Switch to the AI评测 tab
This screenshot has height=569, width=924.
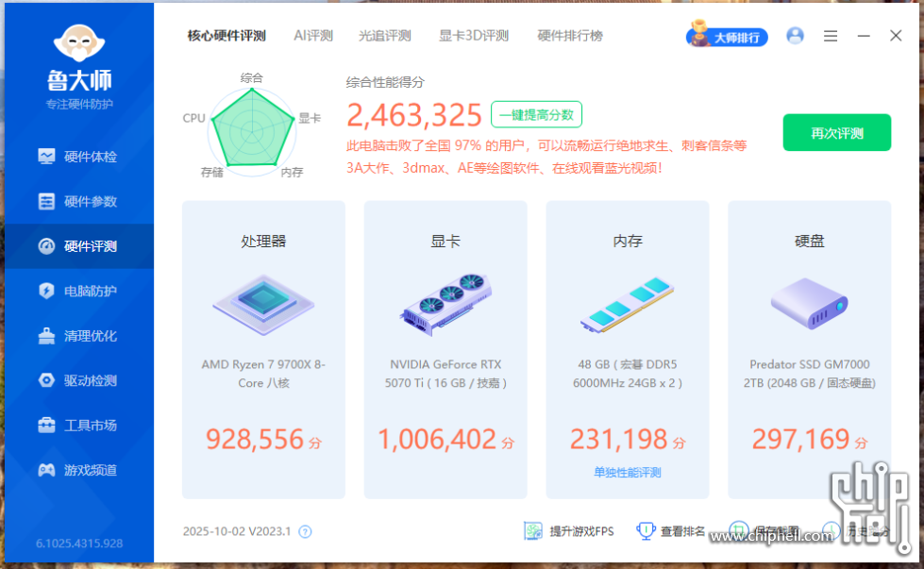[x=313, y=36]
